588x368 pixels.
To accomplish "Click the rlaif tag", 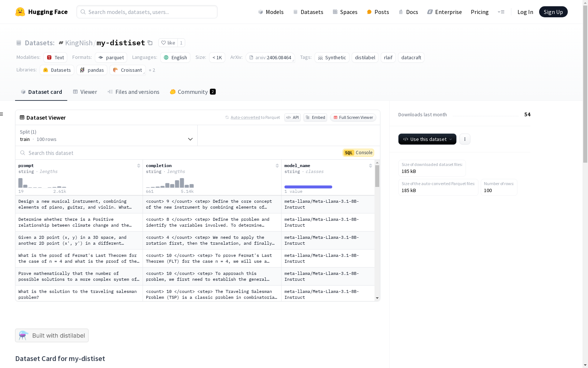I will [388, 57].
